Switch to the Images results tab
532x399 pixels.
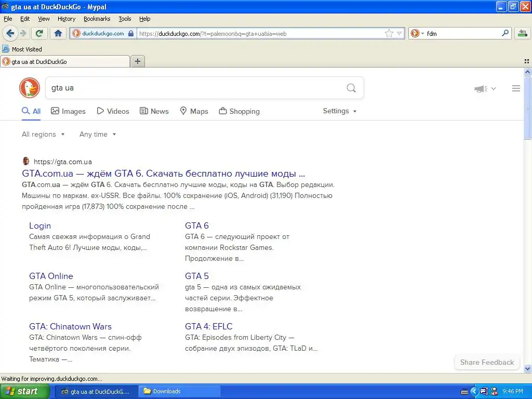(x=68, y=111)
